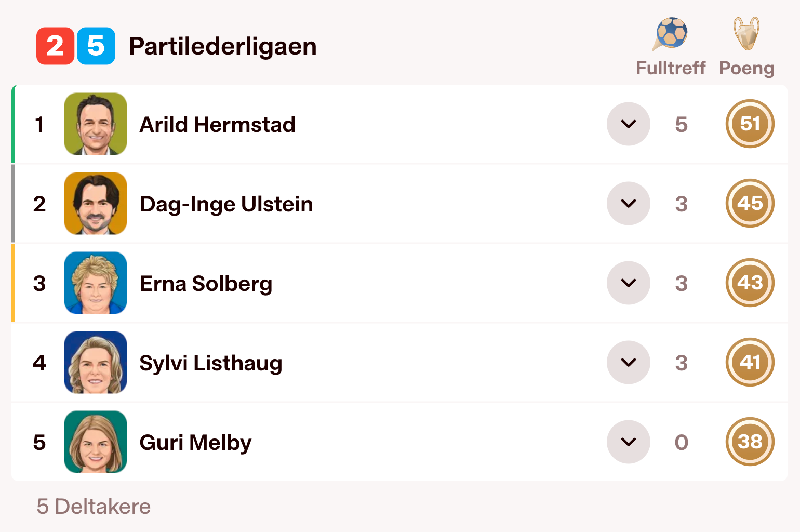Click the 38 points badge
The image size is (800, 532).
(750, 442)
